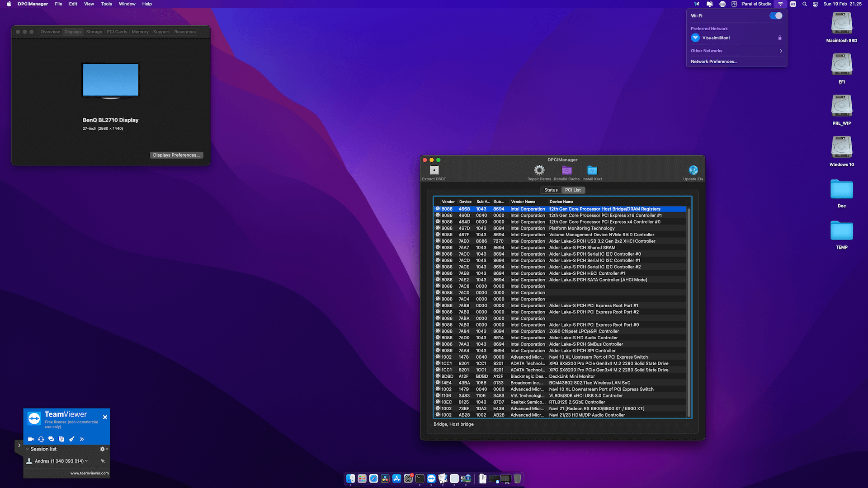Open the Memory tab in About This Mac
The image size is (868, 488).
[140, 32]
